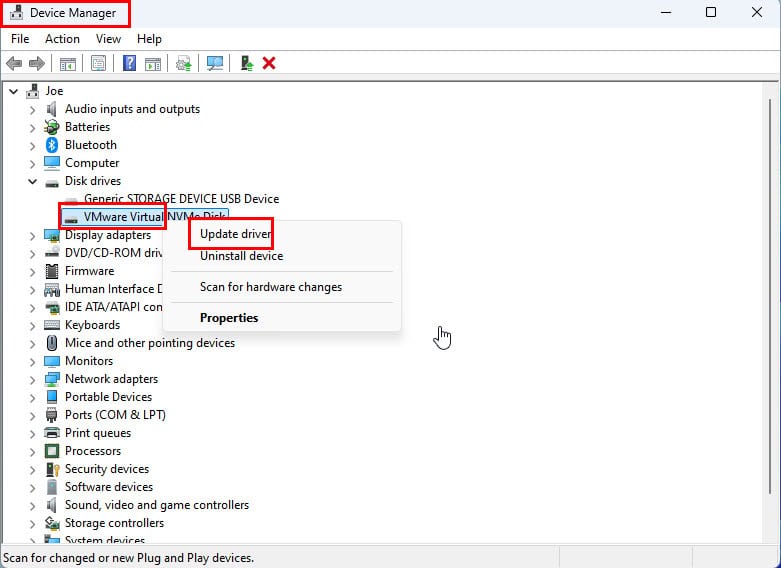Image resolution: width=781 pixels, height=568 pixels.
Task: Select the Portable Devices label
Action: pos(108,397)
